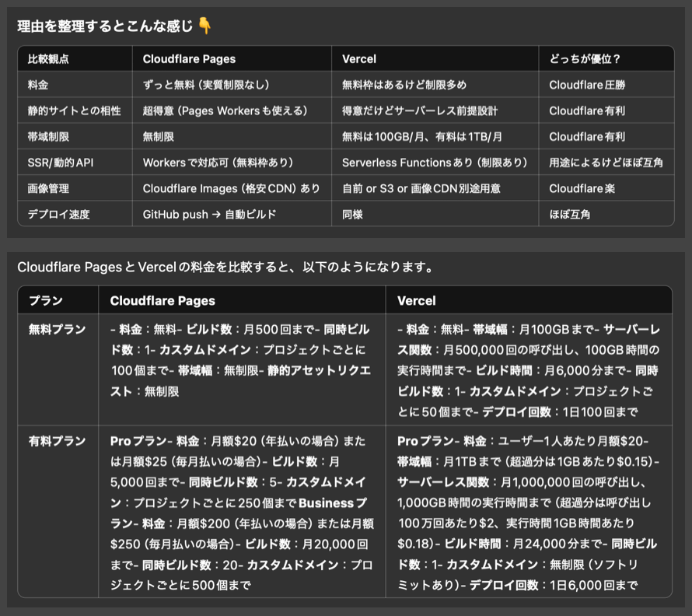Select the GitHub push → 自動ビルド cell
This screenshot has width=692, height=616.
209,213
